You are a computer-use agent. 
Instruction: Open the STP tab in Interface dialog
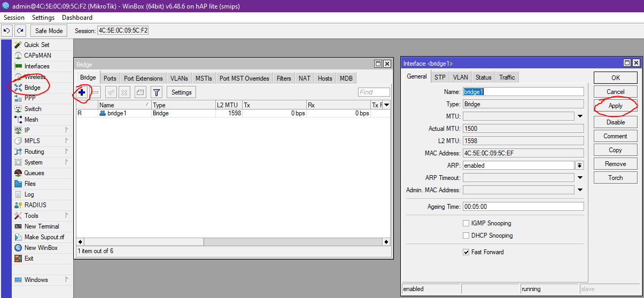click(x=440, y=77)
